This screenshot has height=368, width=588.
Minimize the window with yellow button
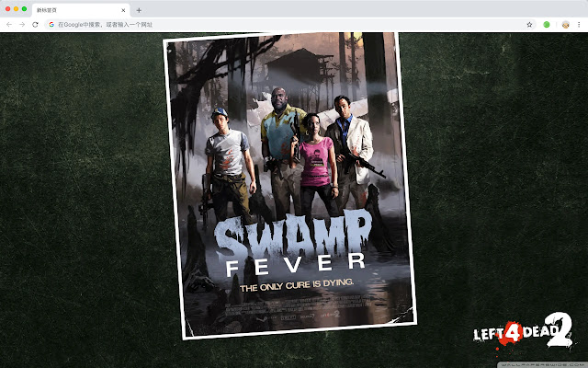[x=17, y=8]
